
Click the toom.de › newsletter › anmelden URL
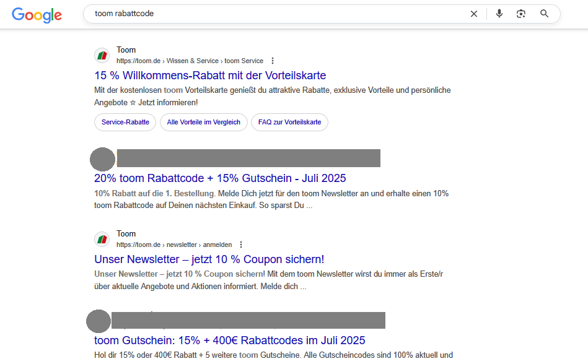pyautogui.click(x=173, y=245)
